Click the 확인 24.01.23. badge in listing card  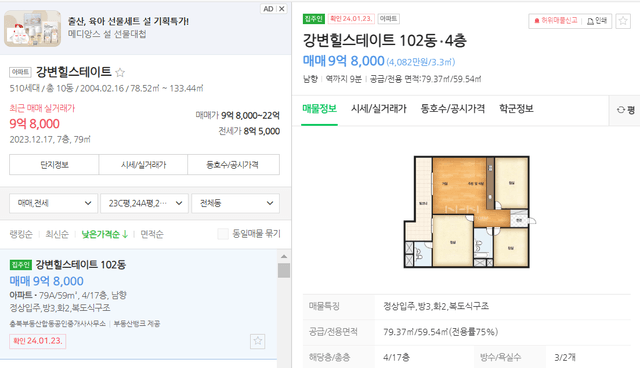(x=38, y=341)
